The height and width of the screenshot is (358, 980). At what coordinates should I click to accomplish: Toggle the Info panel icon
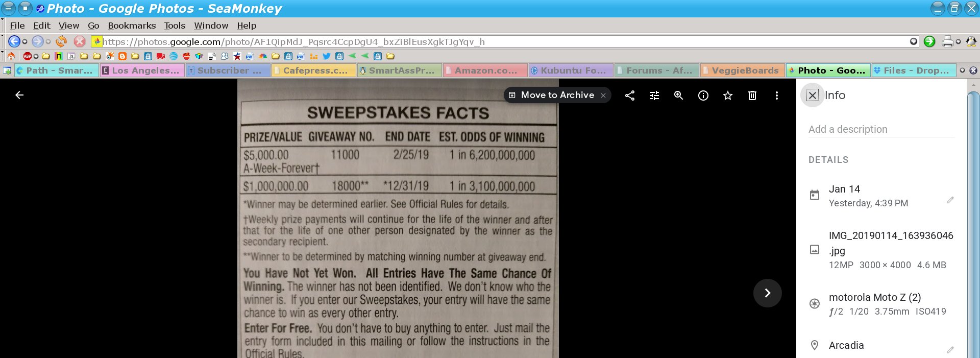[x=703, y=96]
